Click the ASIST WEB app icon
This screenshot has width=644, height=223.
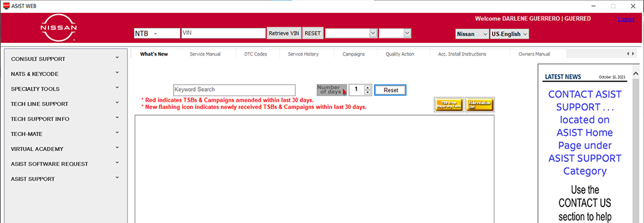click(6, 6)
